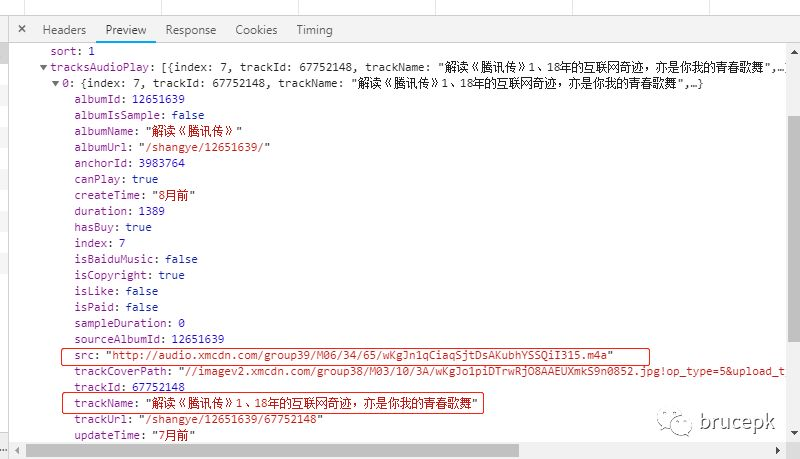800x459 pixels.
Task: Click the horizontal scrollbar right arrow
Action: tap(778, 451)
